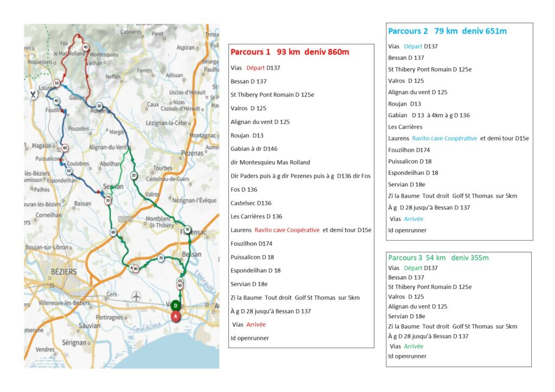
Task: Click the km 40 marker above Fouzilhon
Action: click(x=56, y=101)
